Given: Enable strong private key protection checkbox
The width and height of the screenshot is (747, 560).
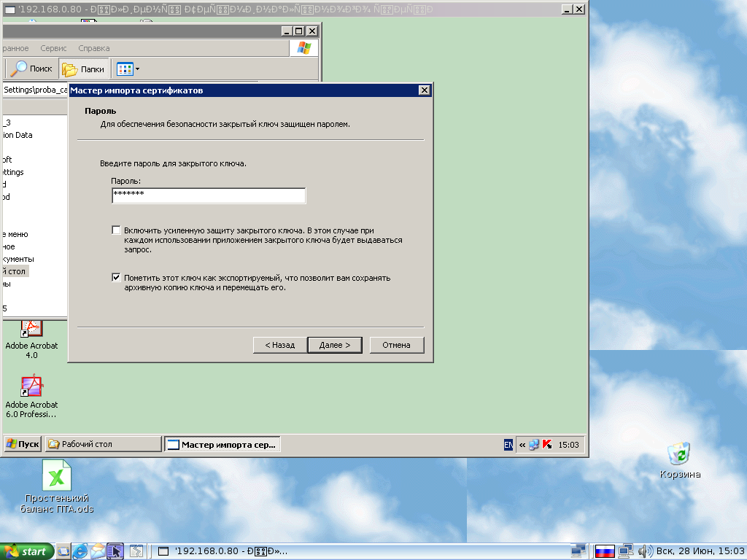Looking at the screenshot, I should pyautogui.click(x=116, y=230).
